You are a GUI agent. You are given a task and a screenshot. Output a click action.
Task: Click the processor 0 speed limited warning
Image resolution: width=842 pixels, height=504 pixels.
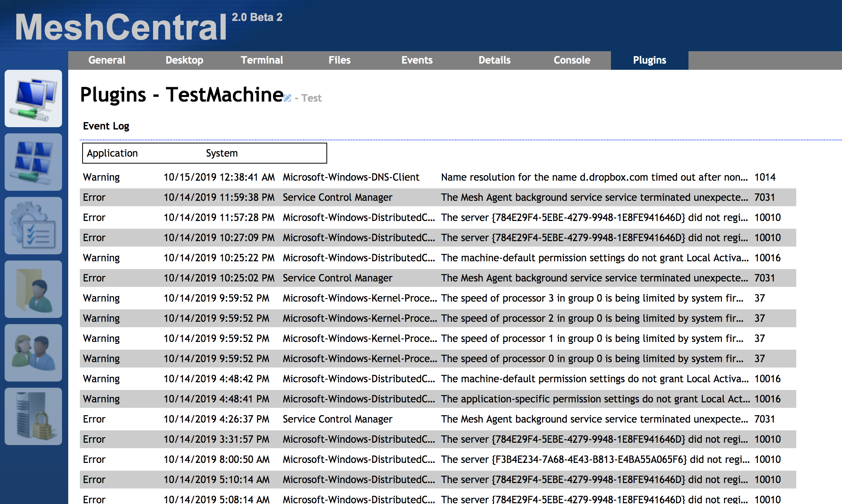[x=438, y=359]
